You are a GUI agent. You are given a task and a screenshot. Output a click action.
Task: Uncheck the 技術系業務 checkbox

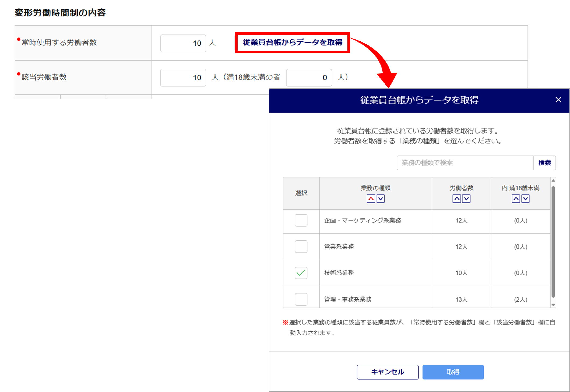(x=301, y=273)
